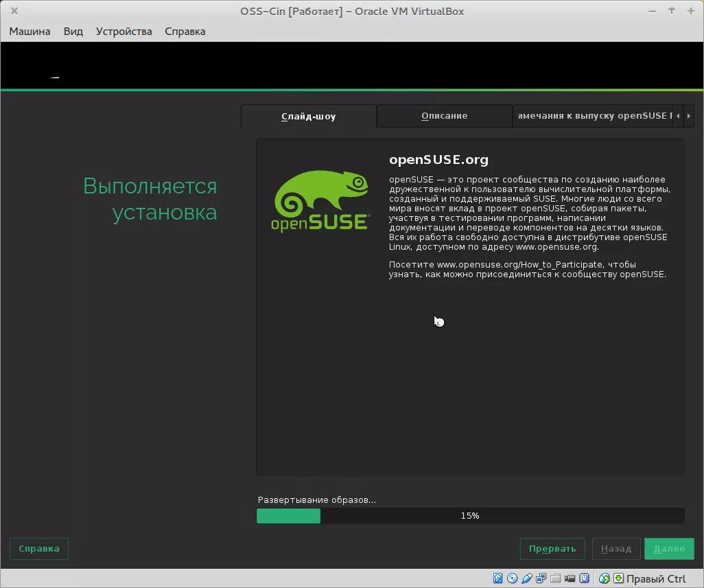Open the Устройства menu
The width and height of the screenshot is (704, 588).
click(124, 32)
